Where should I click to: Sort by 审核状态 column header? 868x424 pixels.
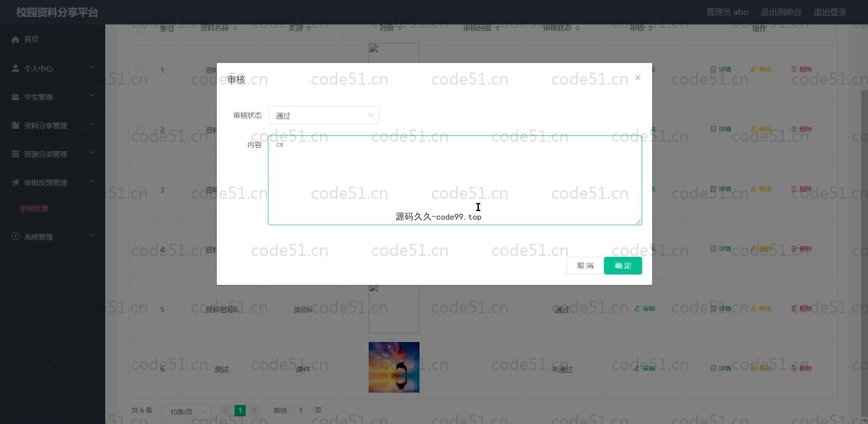pos(561,28)
